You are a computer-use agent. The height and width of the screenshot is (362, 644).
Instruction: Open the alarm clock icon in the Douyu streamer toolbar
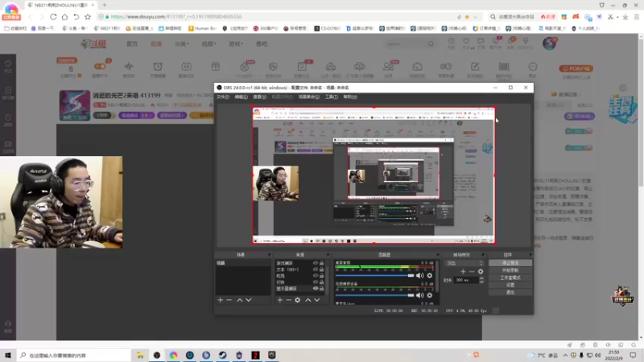(158, 68)
